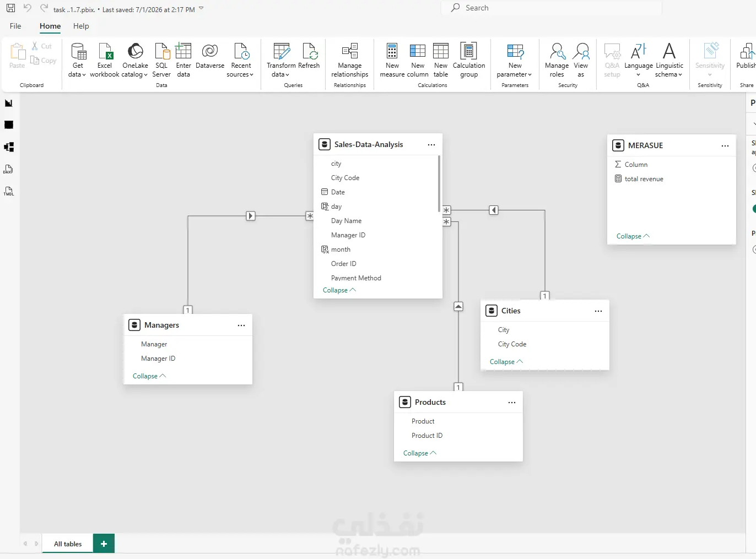Undo the last action
This screenshot has height=559, width=756.
point(27,8)
